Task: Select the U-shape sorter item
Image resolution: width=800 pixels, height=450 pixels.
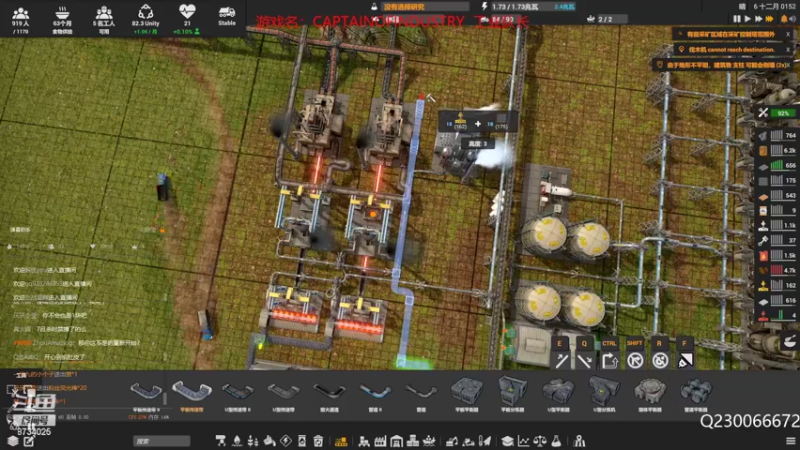Action: [x=604, y=395]
